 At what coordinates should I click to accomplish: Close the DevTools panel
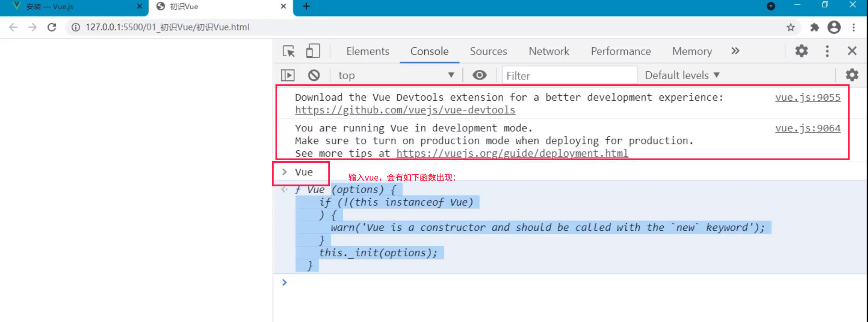pos(852,51)
